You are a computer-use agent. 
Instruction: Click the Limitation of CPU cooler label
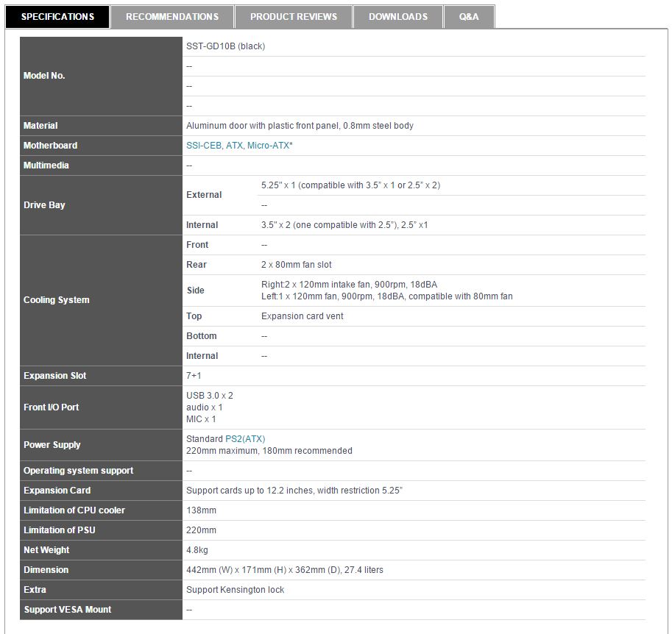pyautogui.click(x=74, y=510)
